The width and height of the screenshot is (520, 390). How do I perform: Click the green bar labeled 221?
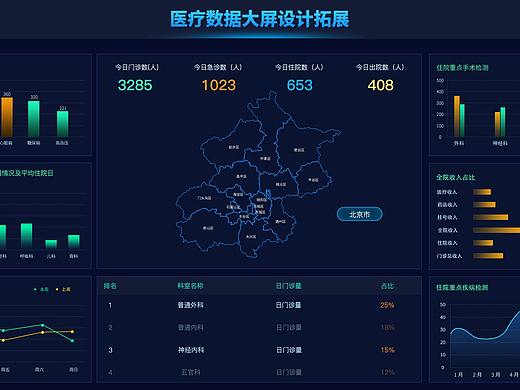click(63, 124)
